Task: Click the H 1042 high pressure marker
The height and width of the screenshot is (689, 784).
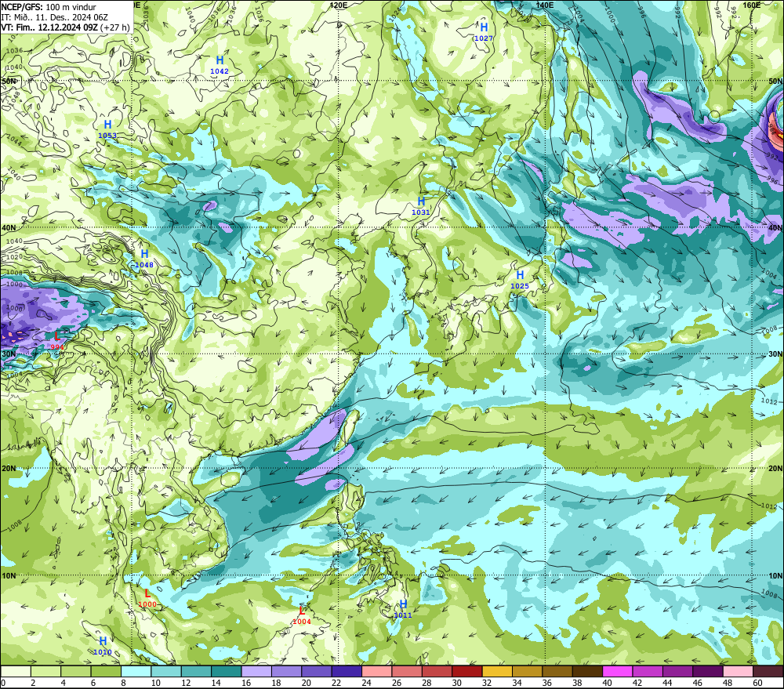Action: point(220,66)
